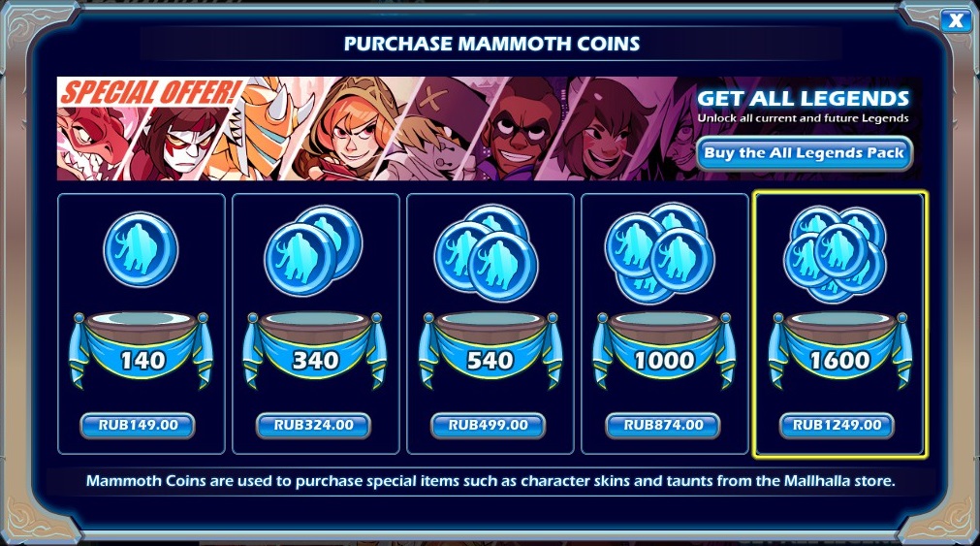Click the large coin pile icon for 1600 pack
The height and width of the screenshot is (546, 980).
pyautogui.click(x=835, y=253)
